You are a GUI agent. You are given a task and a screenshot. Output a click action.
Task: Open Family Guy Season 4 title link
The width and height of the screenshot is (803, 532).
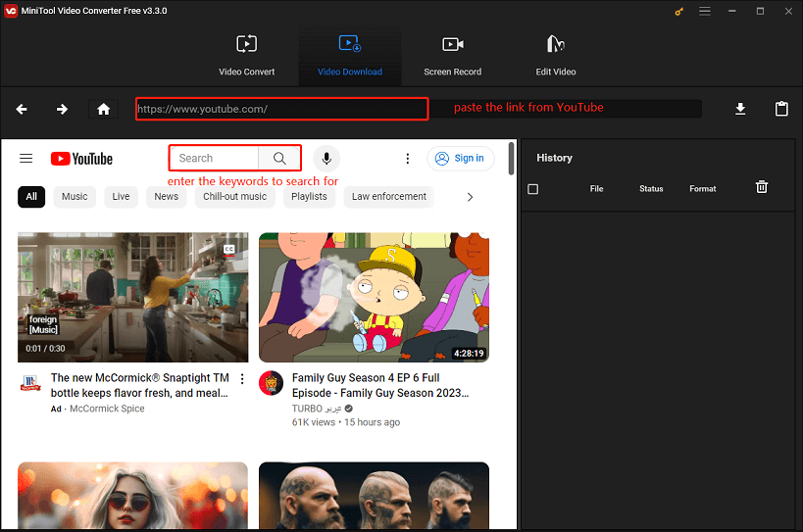[380, 385]
